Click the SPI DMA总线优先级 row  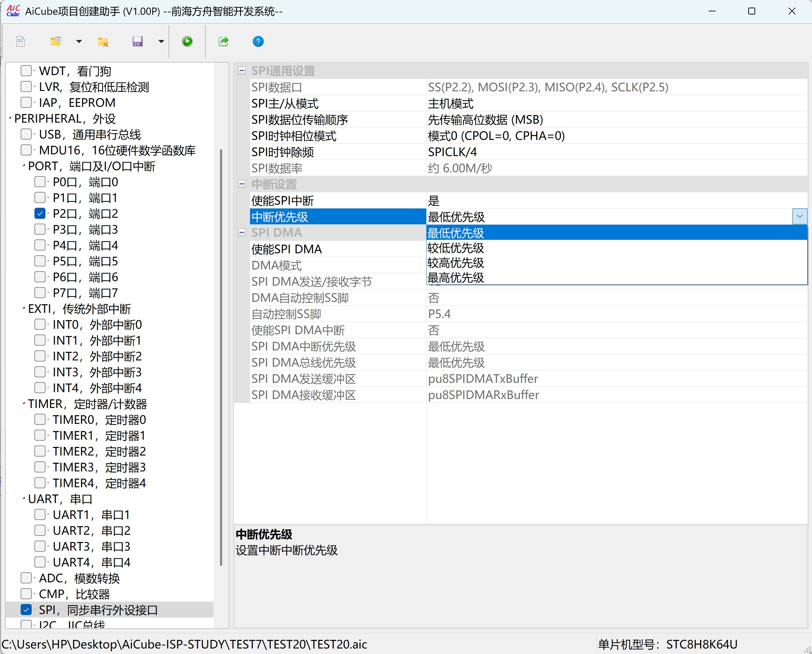pos(528,362)
